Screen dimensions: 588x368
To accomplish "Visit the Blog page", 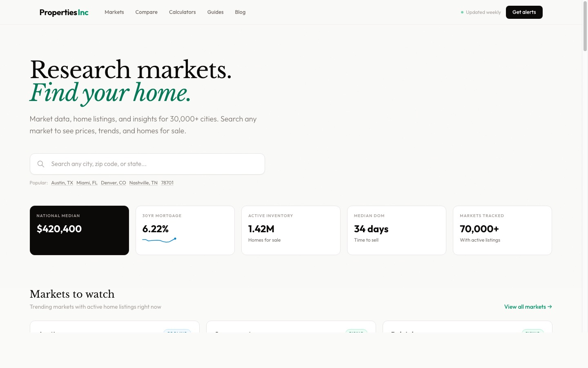I will [x=240, y=12].
